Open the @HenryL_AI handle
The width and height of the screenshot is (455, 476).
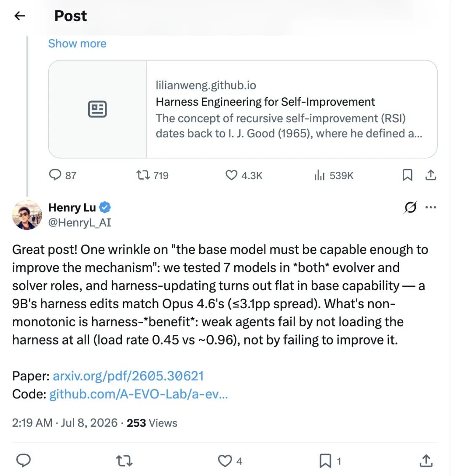[x=80, y=223]
